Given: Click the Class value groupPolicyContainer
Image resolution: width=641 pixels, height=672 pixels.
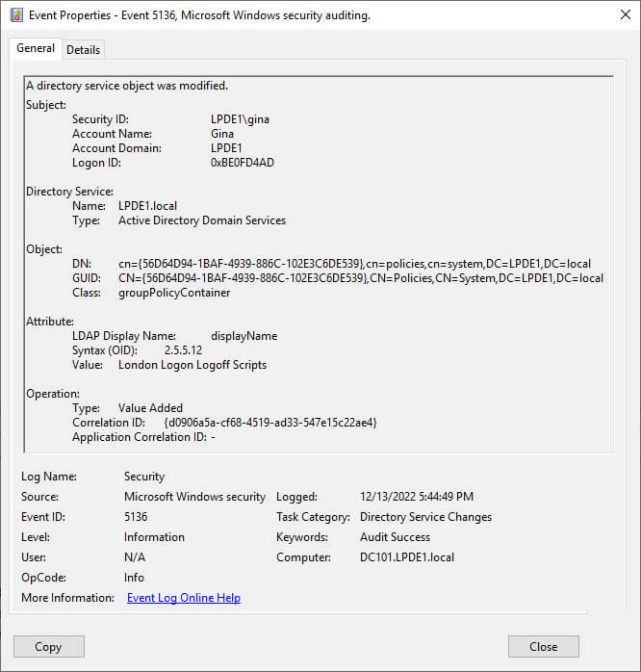Looking at the screenshot, I should click(174, 293).
